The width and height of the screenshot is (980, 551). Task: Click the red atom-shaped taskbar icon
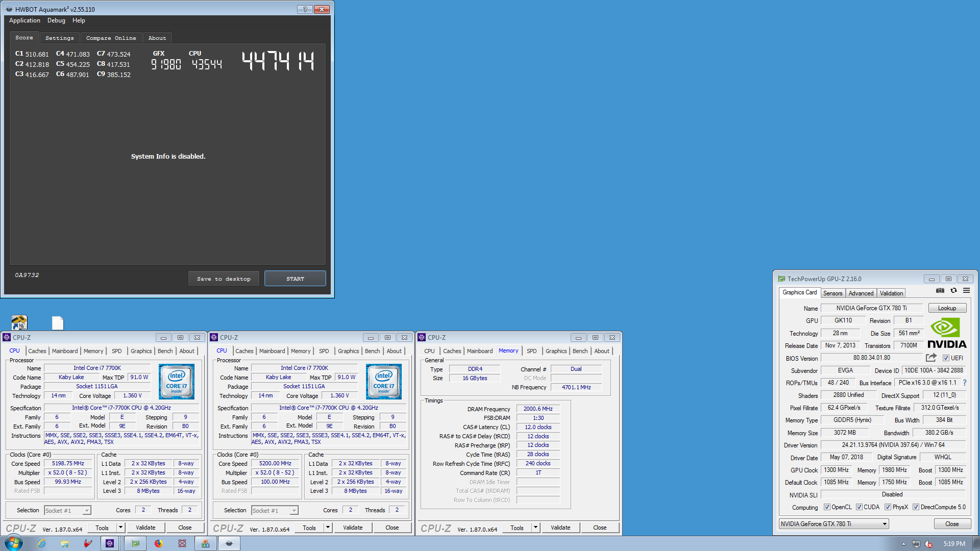tap(182, 543)
